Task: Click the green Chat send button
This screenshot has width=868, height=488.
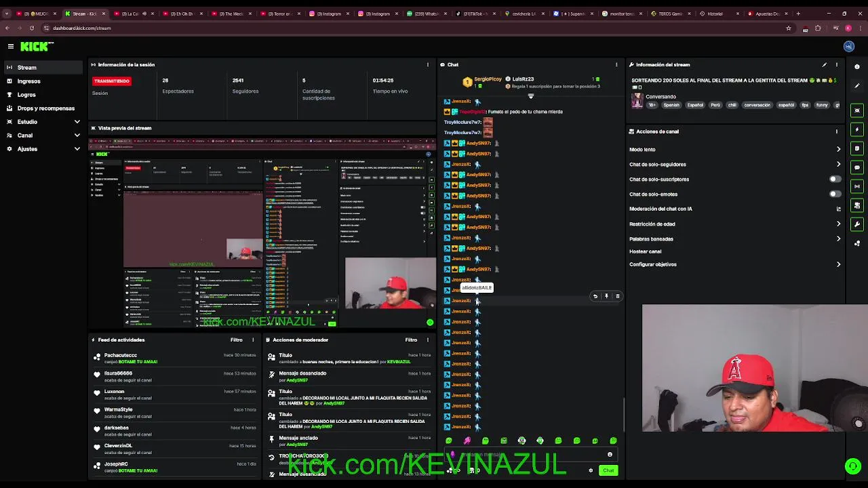Action: 608,470
